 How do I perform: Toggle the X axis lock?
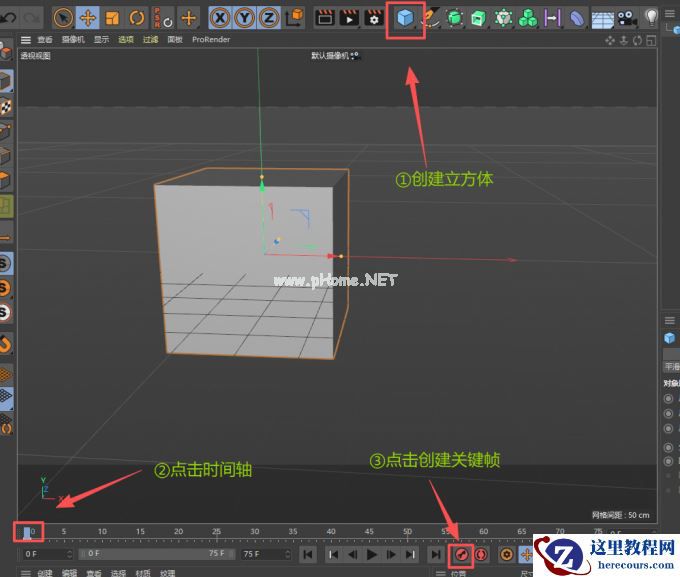(x=220, y=18)
